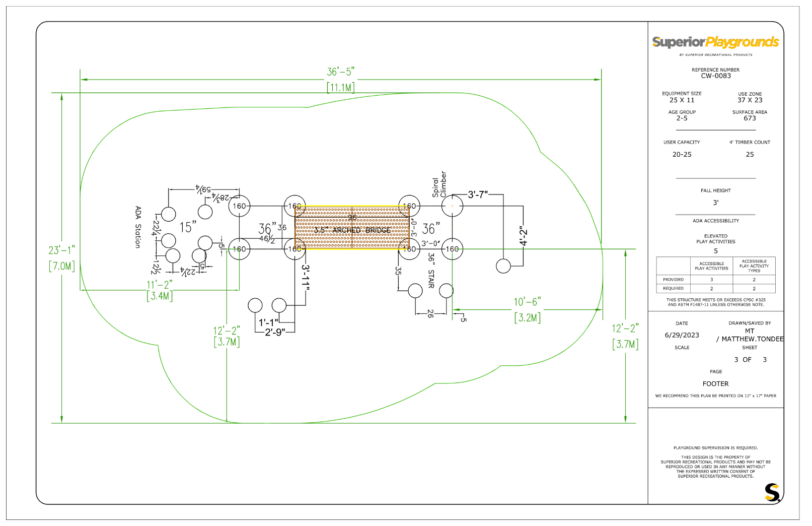Click PLAYGROUND SUPERVISION IS REQUIRED notice
This screenshot has height=526, width=812.
[715, 448]
